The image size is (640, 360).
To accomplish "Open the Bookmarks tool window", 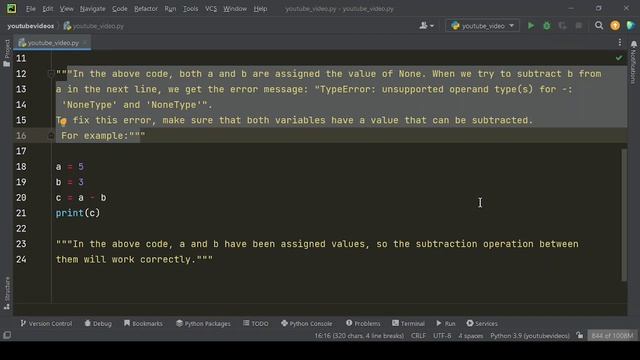I will (143, 323).
